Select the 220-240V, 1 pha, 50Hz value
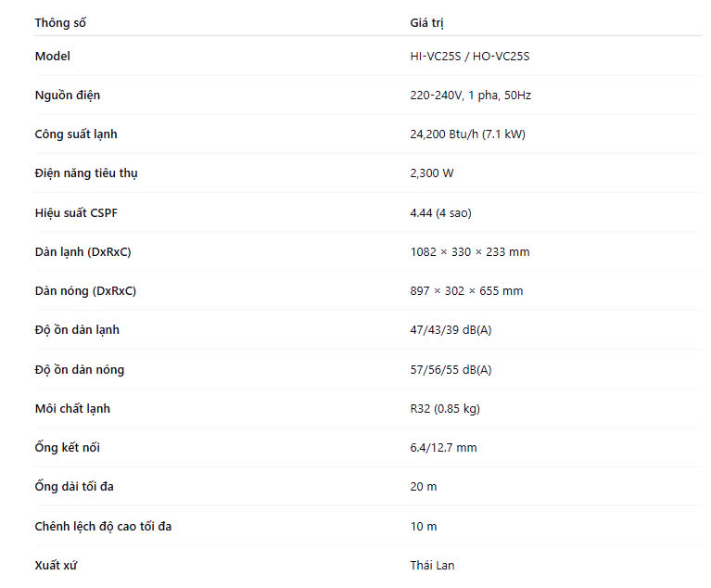Viewport: 711px width, 588px height. coord(470,96)
